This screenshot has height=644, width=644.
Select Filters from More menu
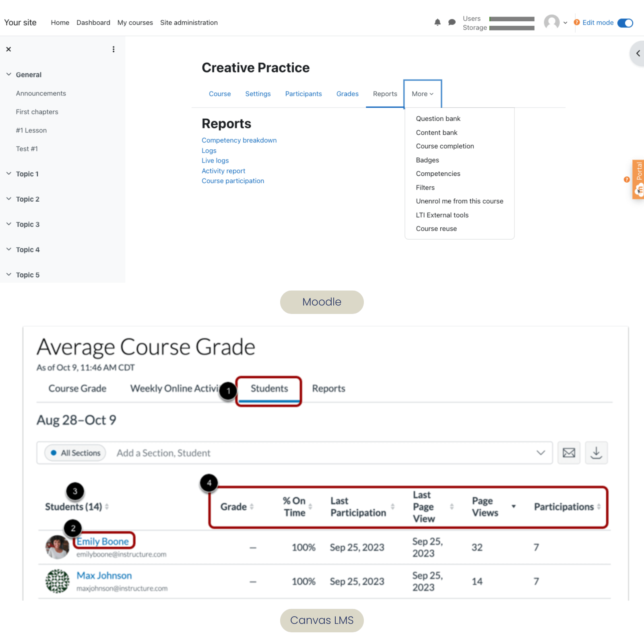tap(425, 188)
